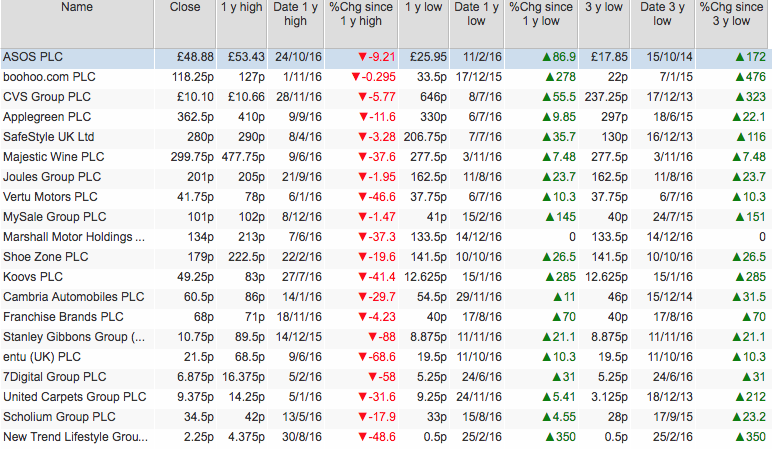Screen dimensions: 772x451
Task: Click boohoo.com close price 118.25p
Action: pos(193,77)
